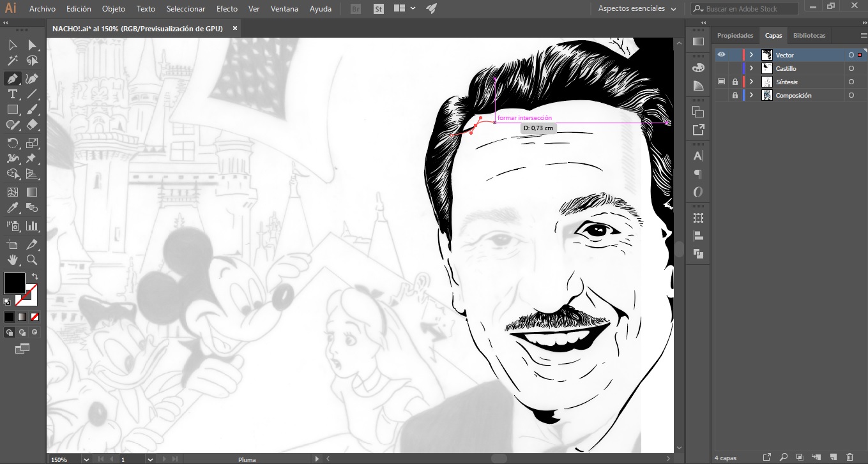Open the Efecto menu

227,9
